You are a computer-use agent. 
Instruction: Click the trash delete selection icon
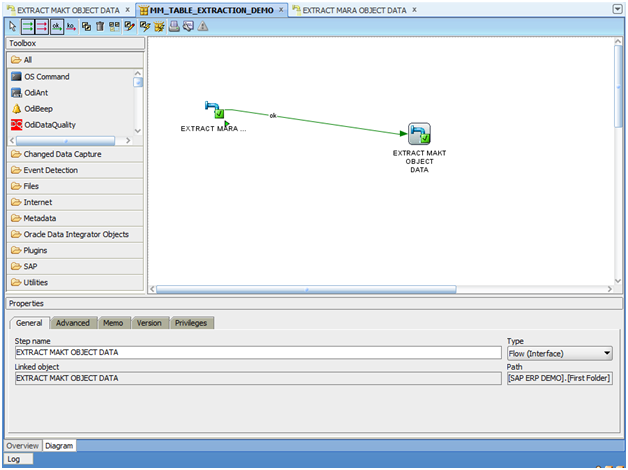point(100,27)
